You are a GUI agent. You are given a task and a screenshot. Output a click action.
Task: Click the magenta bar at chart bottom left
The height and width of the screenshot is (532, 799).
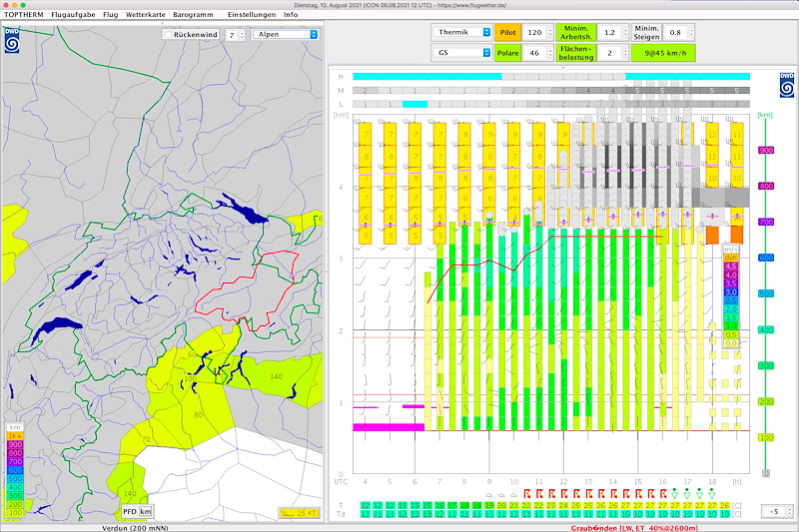pos(389,427)
